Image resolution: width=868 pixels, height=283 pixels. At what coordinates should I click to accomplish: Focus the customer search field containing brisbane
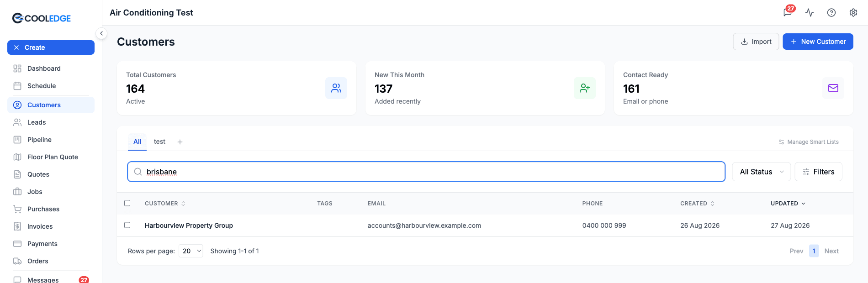(426, 172)
